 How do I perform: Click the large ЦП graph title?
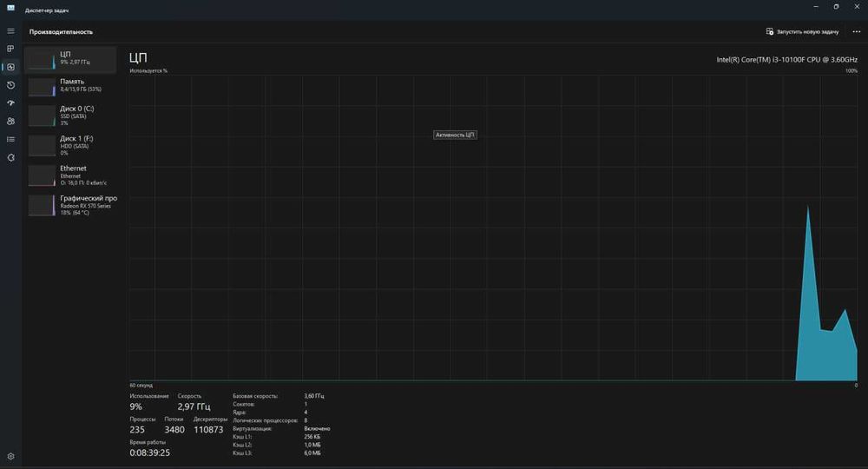click(x=138, y=57)
